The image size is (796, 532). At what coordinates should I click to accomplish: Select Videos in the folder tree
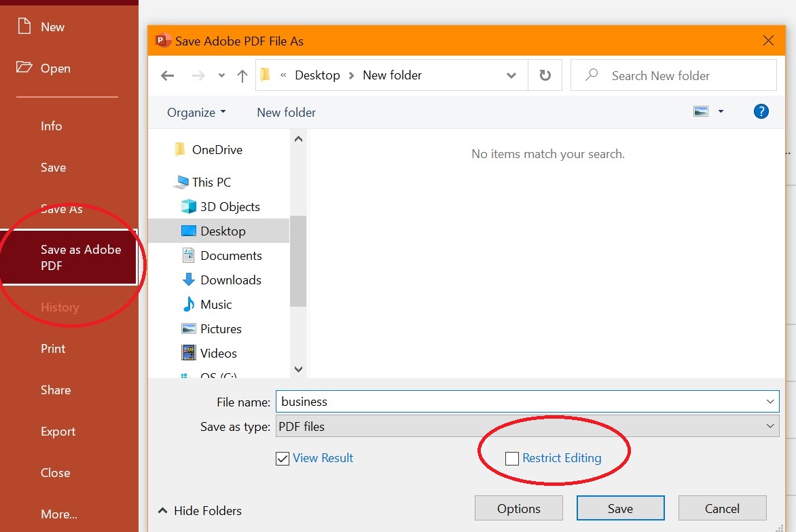218,353
